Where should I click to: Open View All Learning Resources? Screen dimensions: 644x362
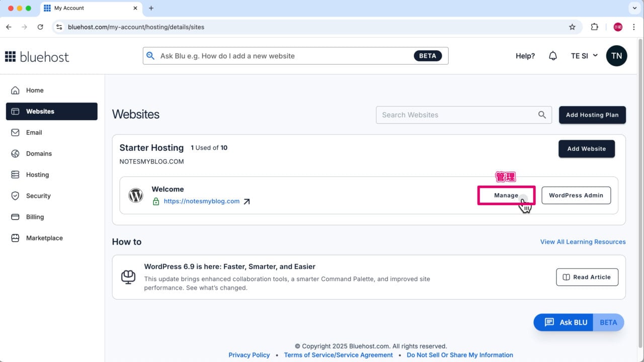pyautogui.click(x=583, y=242)
